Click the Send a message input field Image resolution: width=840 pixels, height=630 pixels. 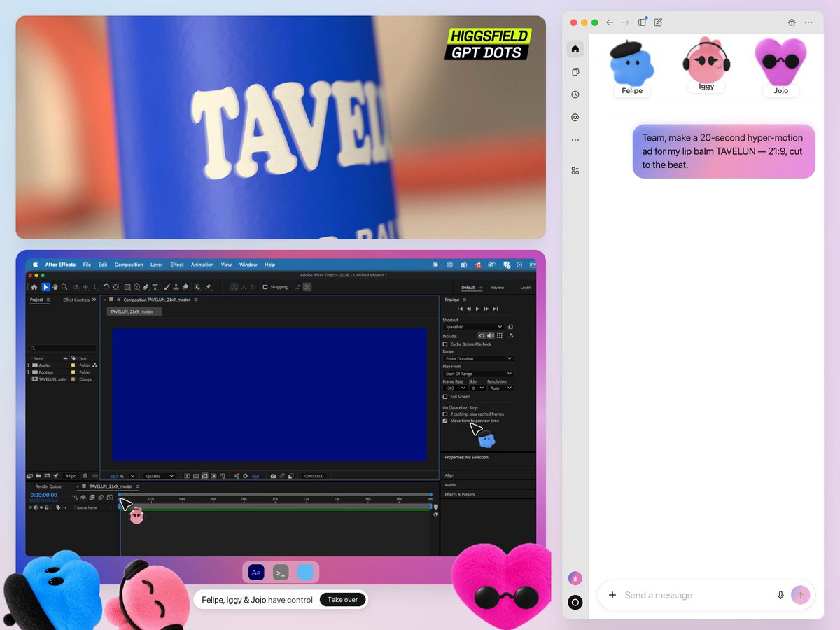pyautogui.click(x=696, y=595)
